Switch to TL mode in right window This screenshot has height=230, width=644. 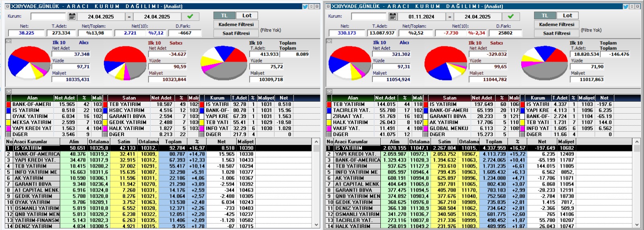[x=545, y=15]
